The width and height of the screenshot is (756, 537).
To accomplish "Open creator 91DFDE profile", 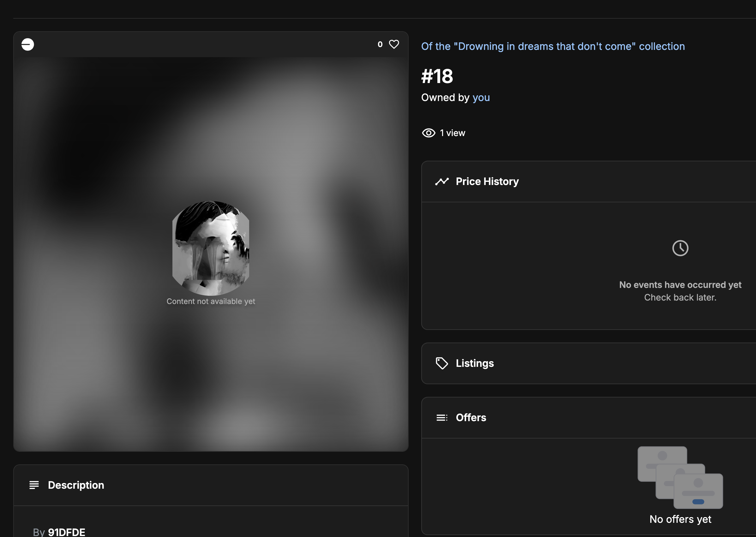I will (66, 532).
